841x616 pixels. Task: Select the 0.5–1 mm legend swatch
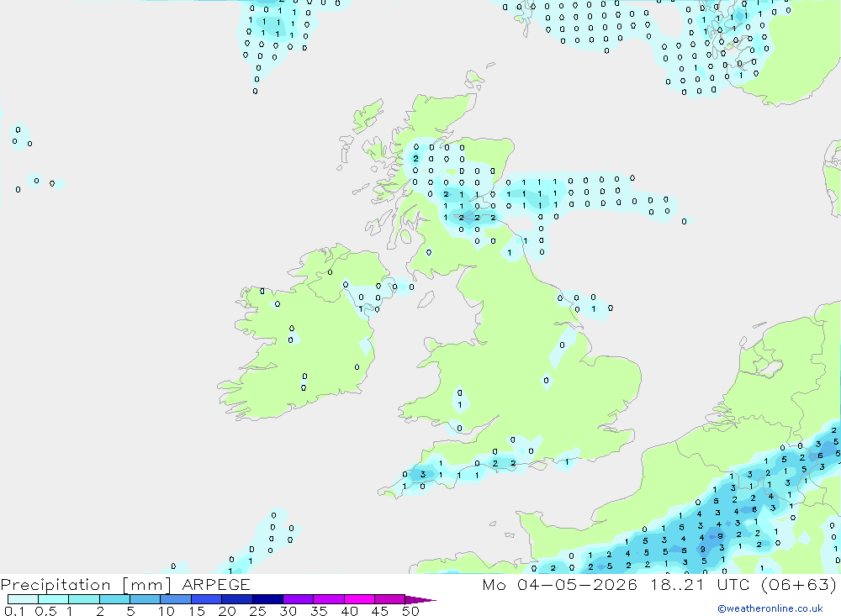pos(54,599)
